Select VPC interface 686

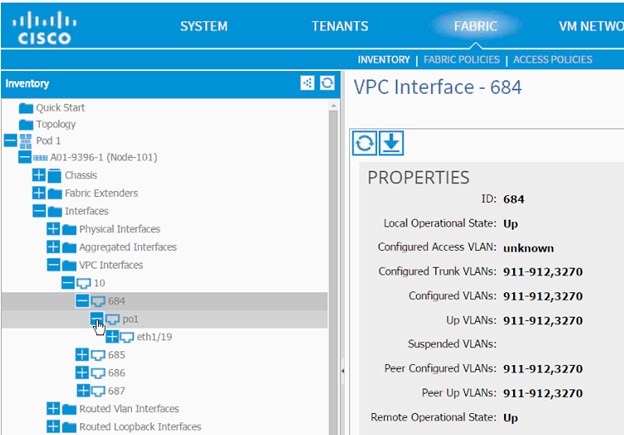coord(116,373)
